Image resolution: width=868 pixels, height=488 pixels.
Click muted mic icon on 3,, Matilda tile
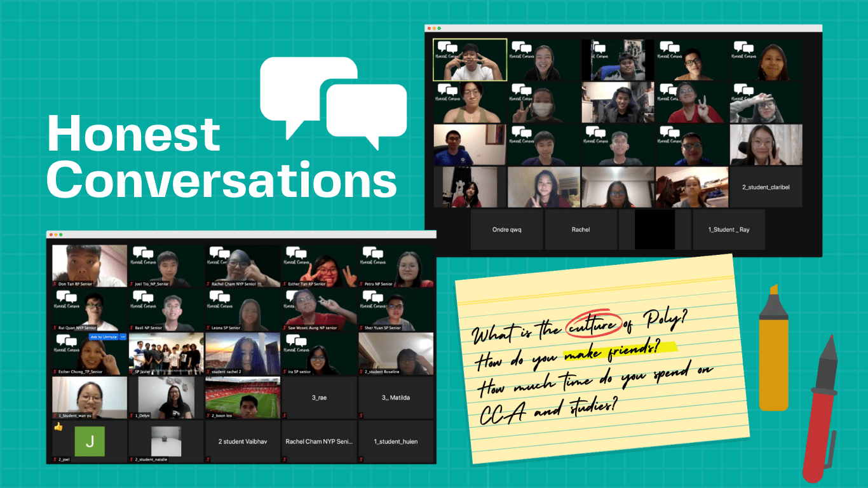[x=362, y=416]
